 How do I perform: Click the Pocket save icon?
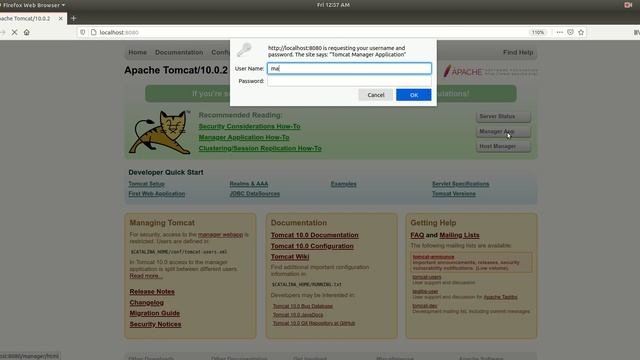coord(570,32)
